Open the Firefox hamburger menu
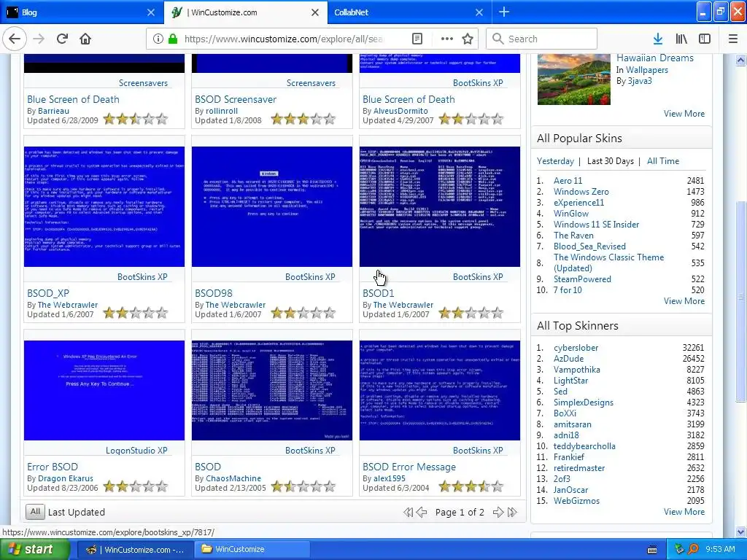 733,39
